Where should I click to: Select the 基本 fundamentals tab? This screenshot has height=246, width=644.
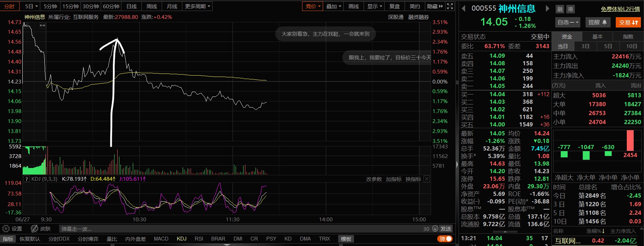pos(598,36)
